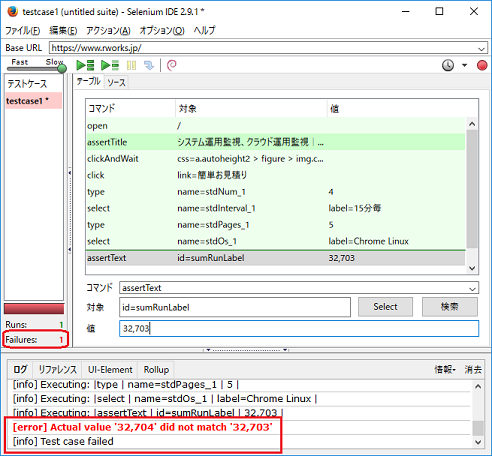Select the select name=stdOs_1 row
Screen dimensions: 492x456
[x=275, y=241]
